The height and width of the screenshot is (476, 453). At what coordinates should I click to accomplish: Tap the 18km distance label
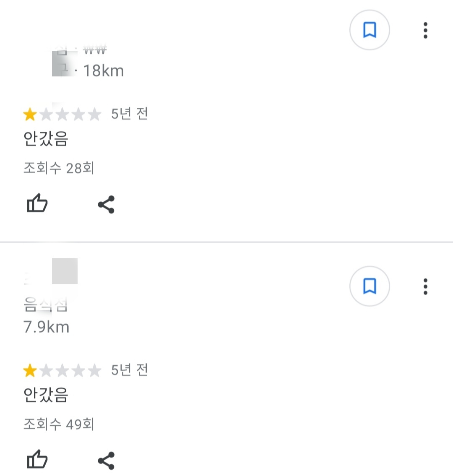(103, 71)
